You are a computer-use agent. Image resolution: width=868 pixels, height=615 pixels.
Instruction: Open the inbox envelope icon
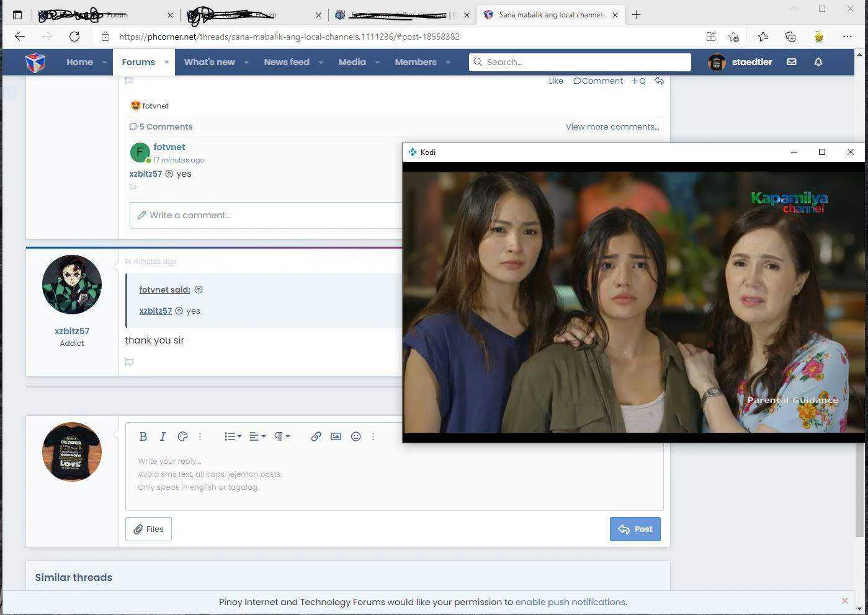tap(792, 62)
